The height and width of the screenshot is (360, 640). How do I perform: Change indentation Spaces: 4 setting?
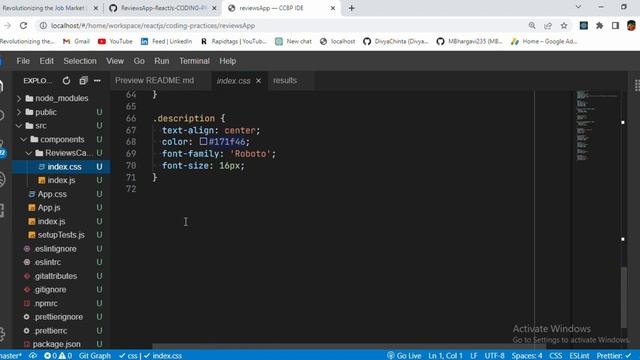[527, 356]
